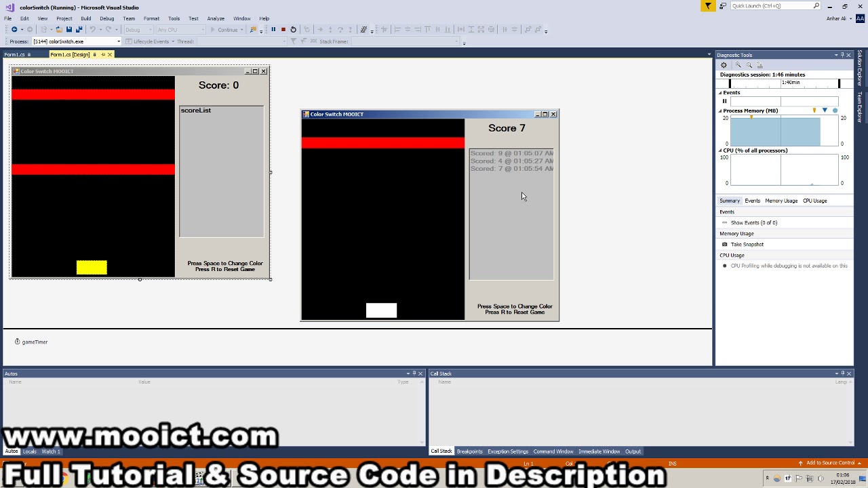
Task: Toggle the GC orange marker legend
Action: (x=814, y=110)
